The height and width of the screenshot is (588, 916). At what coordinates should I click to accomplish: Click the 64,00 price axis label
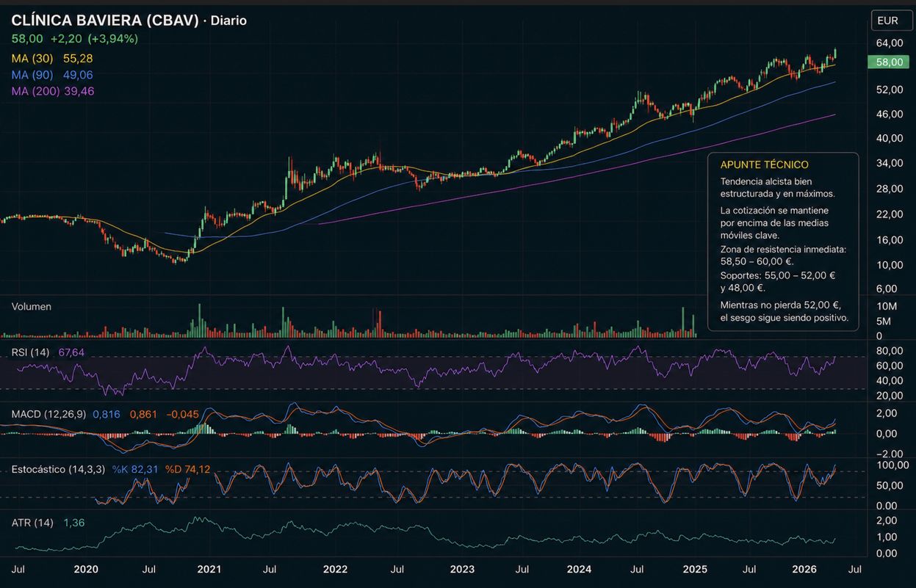point(890,43)
